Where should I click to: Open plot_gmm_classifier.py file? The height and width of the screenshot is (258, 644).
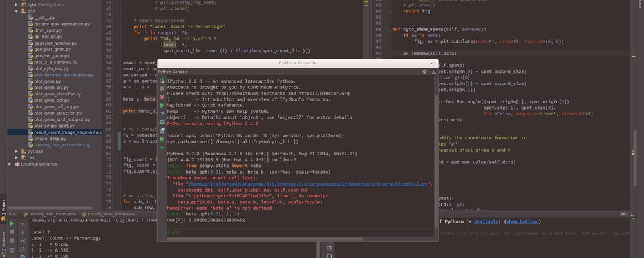point(57,94)
